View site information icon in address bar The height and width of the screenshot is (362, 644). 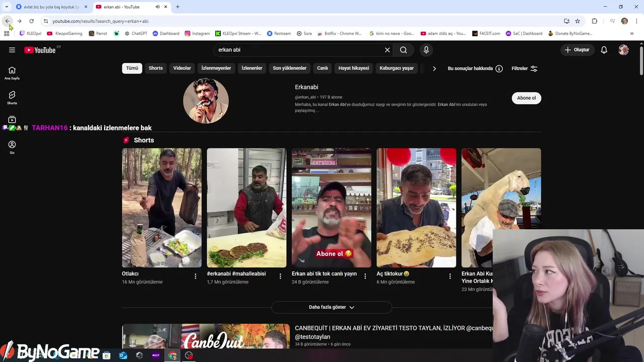(46, 21)
